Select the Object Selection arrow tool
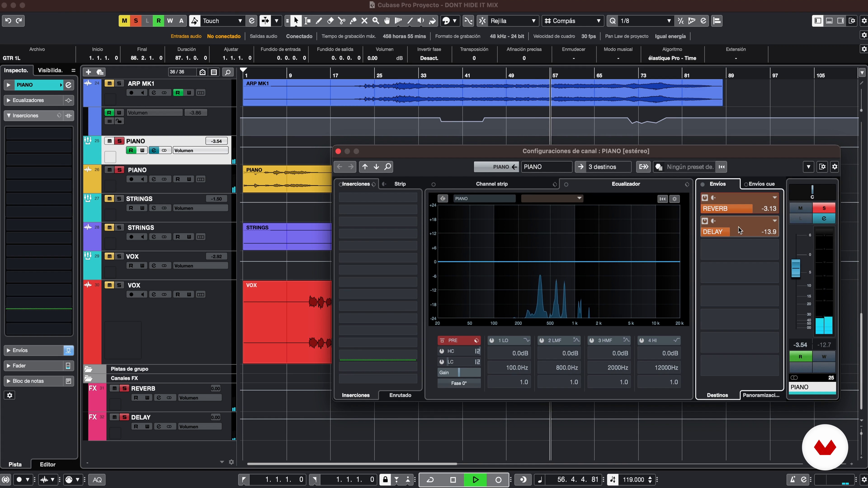The height and width of the screenshot is (488, 868). pos(296,21)
